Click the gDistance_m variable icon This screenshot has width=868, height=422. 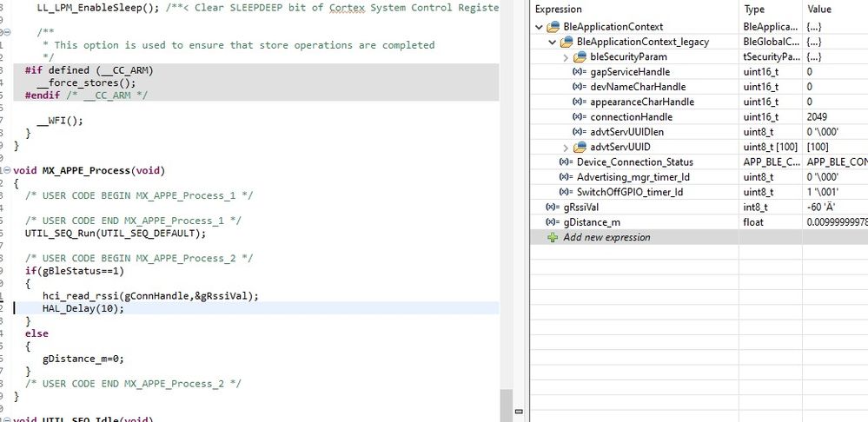pyautogui.click(x=553, y=222)
